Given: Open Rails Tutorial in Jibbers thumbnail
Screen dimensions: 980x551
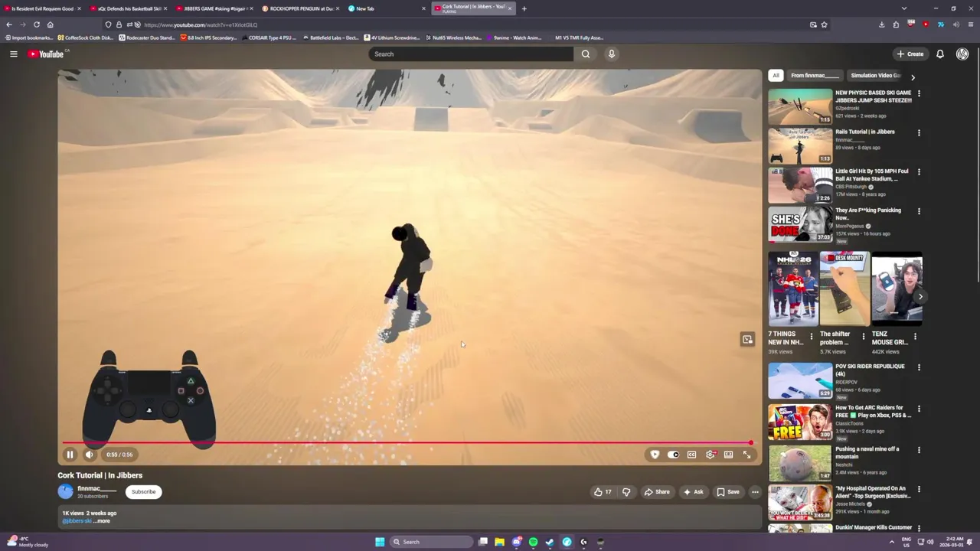Looking at the screenshot, I should (800, 145).
